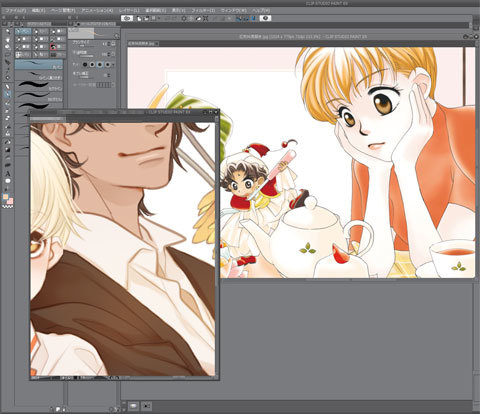
Task: Select the pink sub drawing color swatch
Action: pos(10,201)
